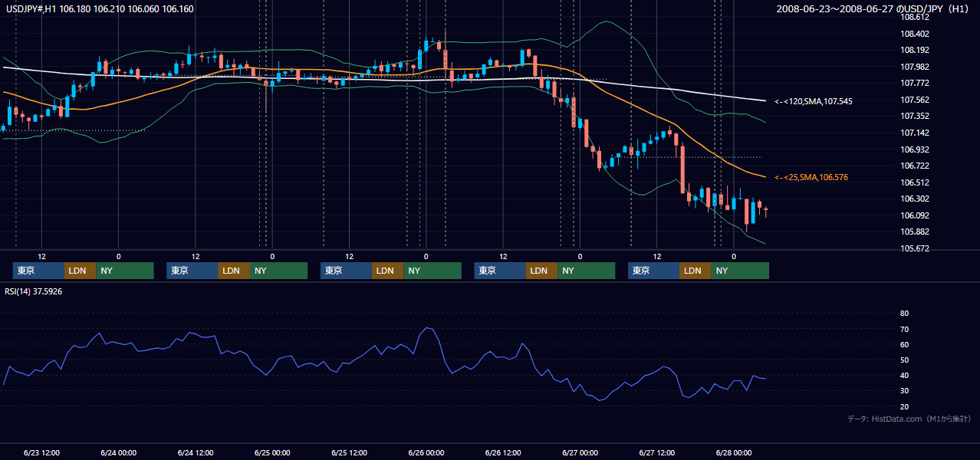Click price axis value 106.932
The width and height of the screenshot is (980, 460).
[x=916, y=149]
